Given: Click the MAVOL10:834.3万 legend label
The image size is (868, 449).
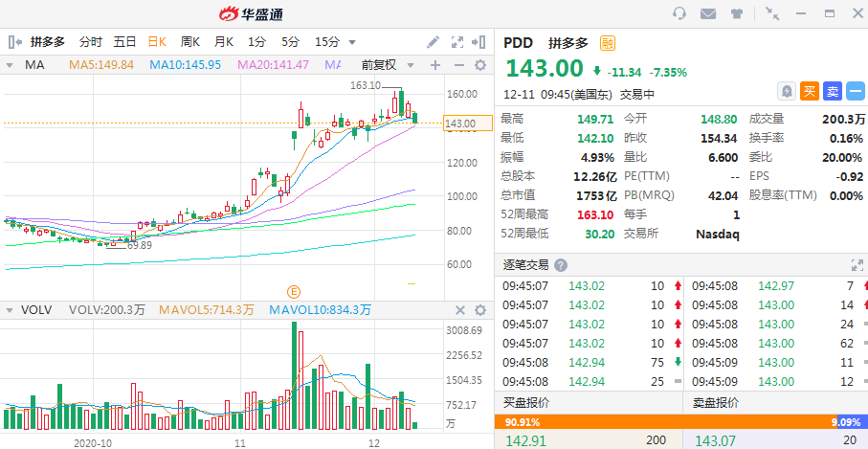Looking at the screenshot, I should [x=320, y=310].
